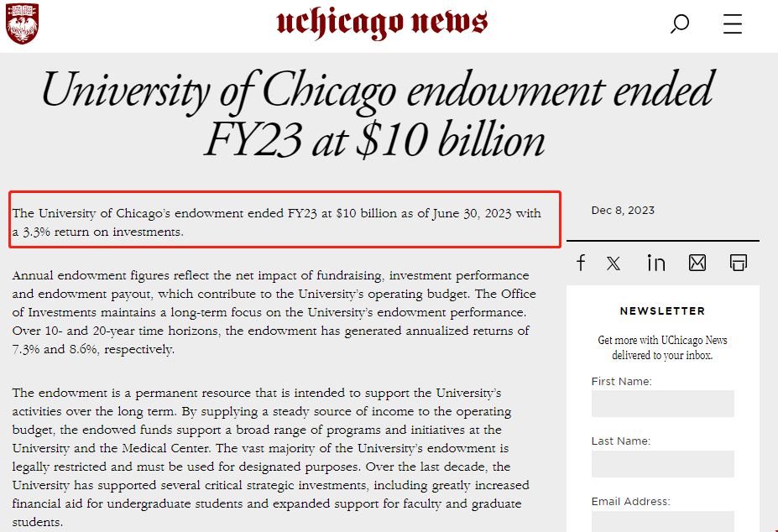Share the article on LinkedIn
This screenshot has width=778, height=532.
point(655,263)
